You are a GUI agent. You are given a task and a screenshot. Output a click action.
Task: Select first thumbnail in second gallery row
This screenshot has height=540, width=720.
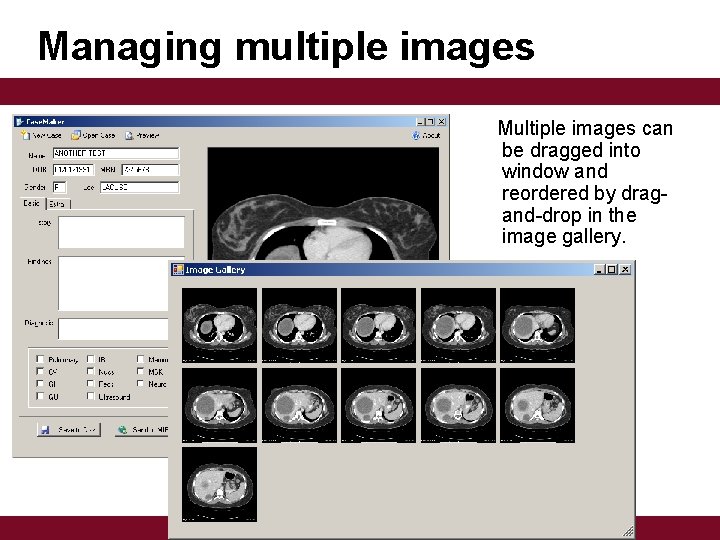pyautogui.click(x=219, y=405)
